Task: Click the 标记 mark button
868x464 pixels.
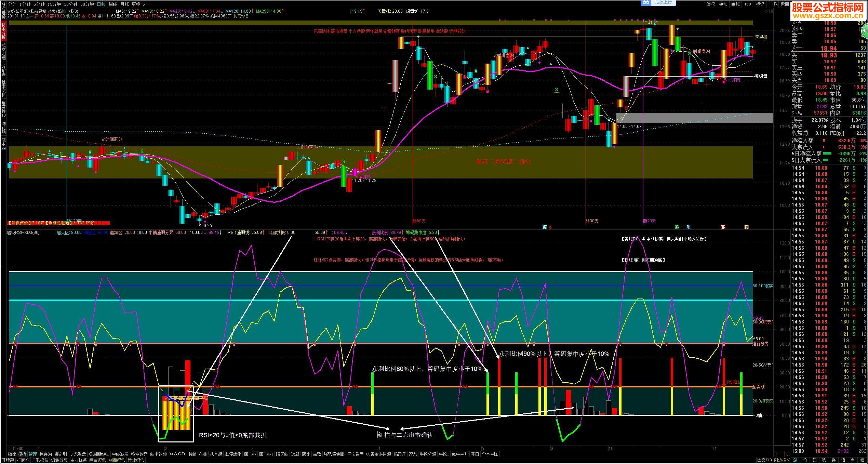Action: tap(760, 4)
